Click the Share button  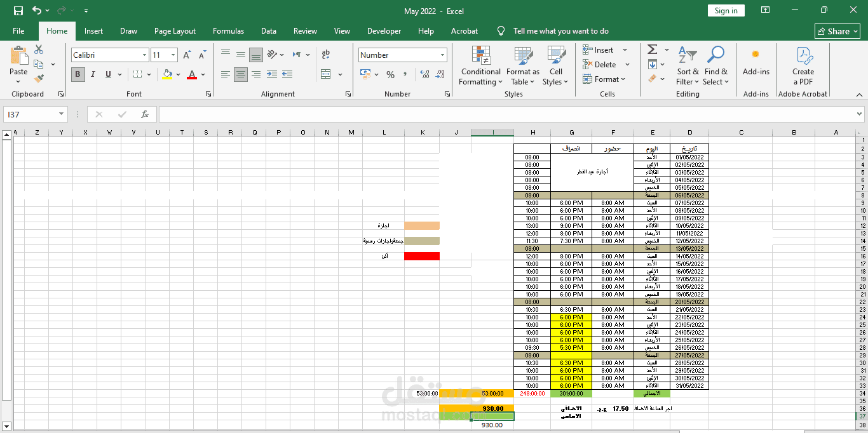click(x=837, y=31)
